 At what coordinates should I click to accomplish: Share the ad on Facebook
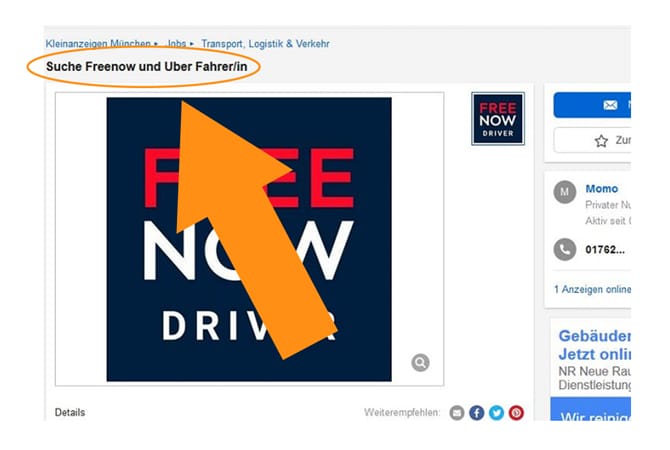pos(476,413)
